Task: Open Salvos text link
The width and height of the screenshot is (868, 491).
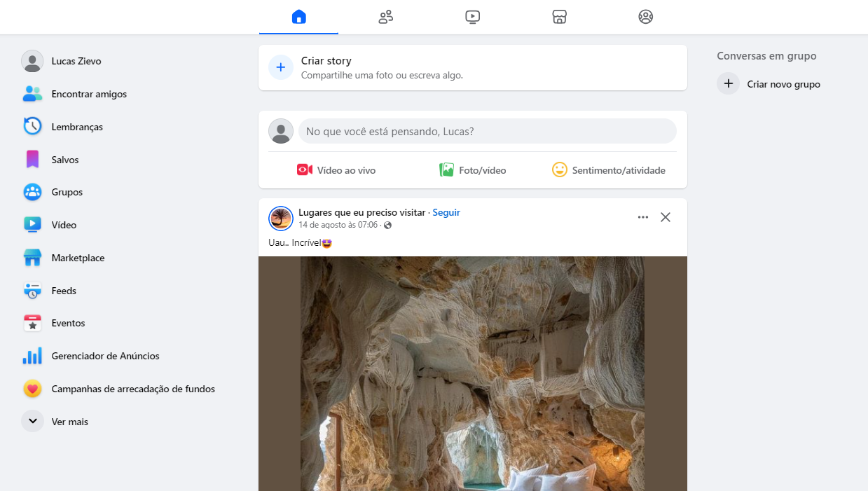Action: [65, 160]
